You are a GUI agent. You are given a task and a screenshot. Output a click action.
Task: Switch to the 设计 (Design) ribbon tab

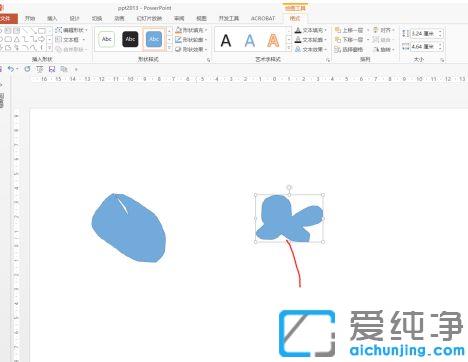point(74,18)
